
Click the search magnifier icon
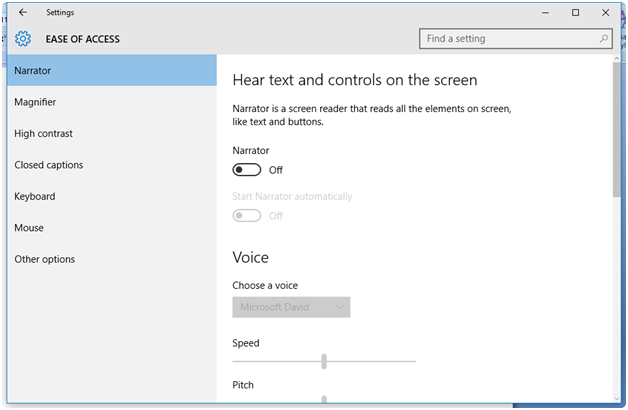click(604, 39)
